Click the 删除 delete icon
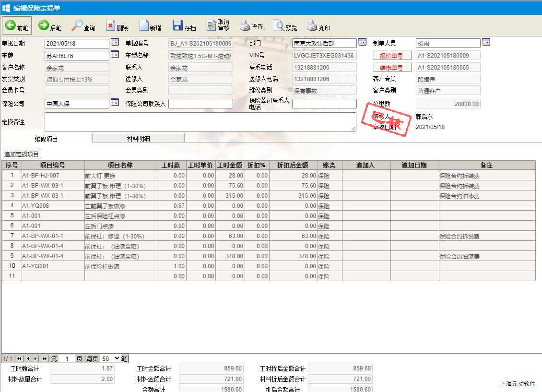 (117, 26)
